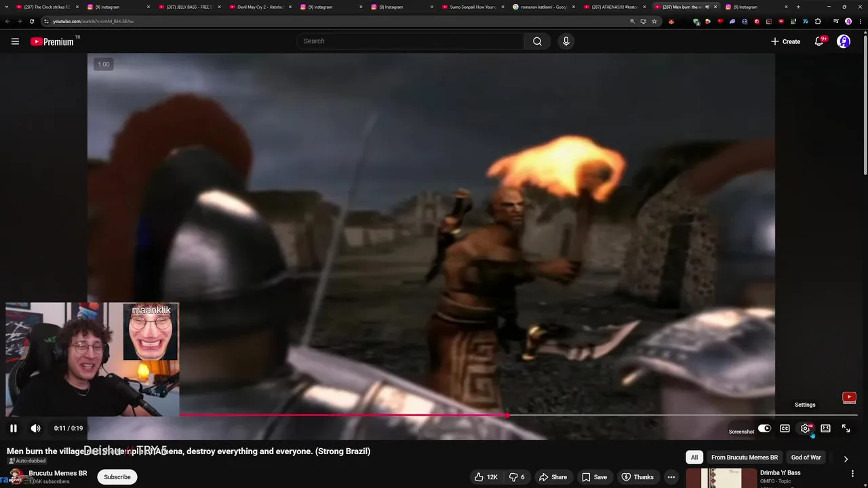The width and height of the screenshot is (868, 488).
Task: Open YouTube notifications bell
Action: click(819, 41)
